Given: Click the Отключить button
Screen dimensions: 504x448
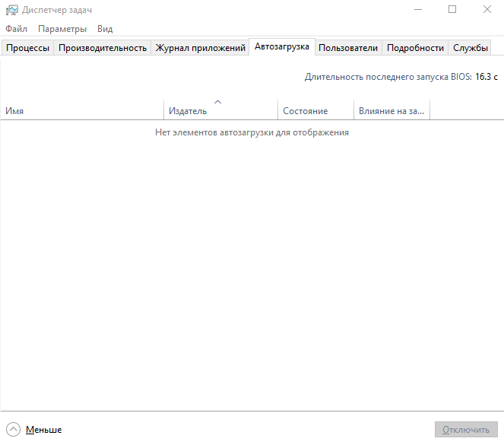Looking at the screenshot, I should click(x=466, y=429).
